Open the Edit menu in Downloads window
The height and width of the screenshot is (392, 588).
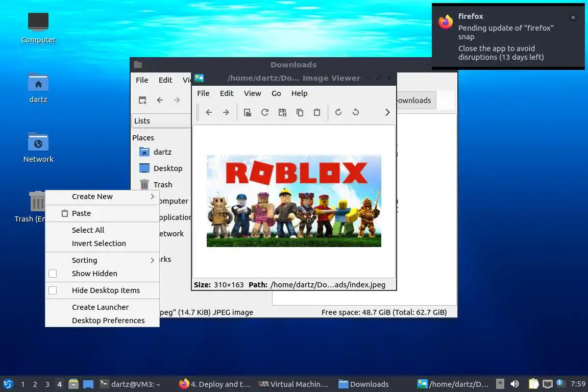165,80
